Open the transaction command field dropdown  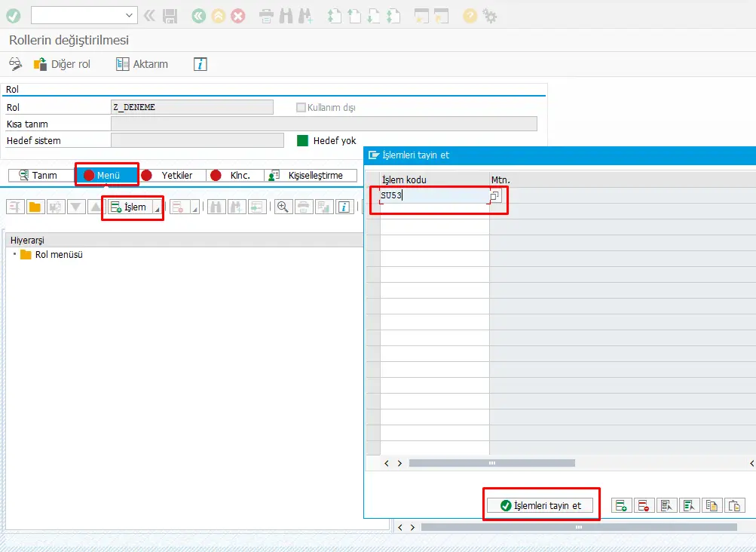point(129,15)
